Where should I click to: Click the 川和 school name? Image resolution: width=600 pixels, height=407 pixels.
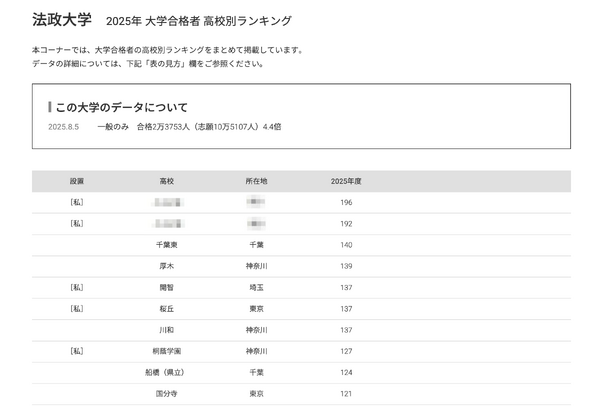167,330
